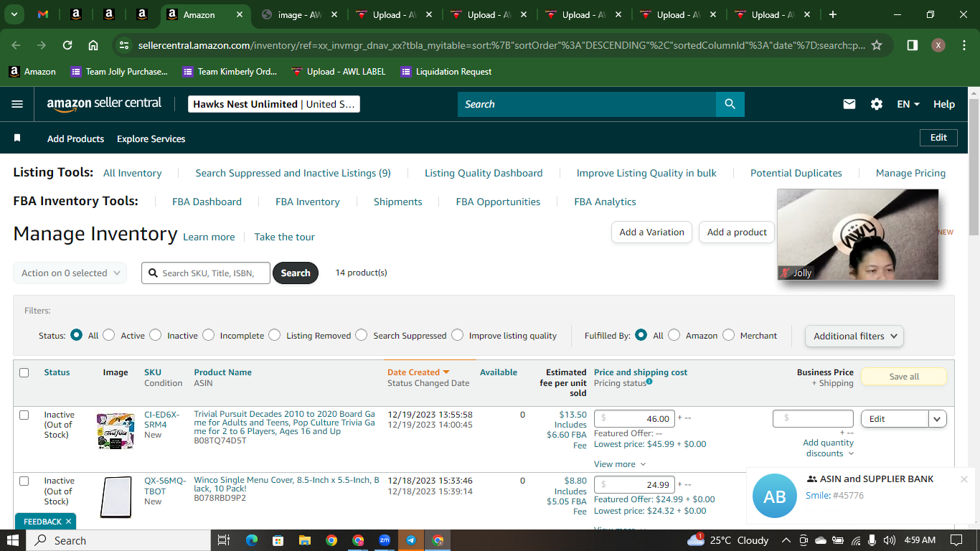Select the Active status filter

[109, 335]
